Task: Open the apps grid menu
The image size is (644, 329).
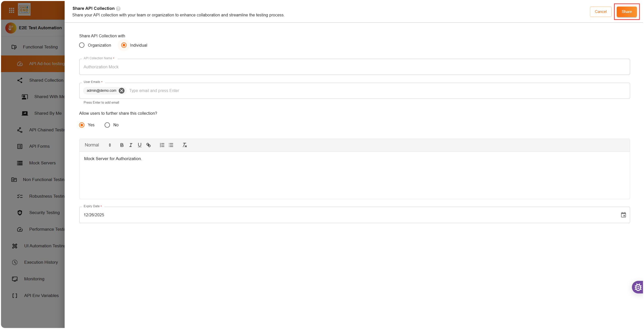Action: 12,10
